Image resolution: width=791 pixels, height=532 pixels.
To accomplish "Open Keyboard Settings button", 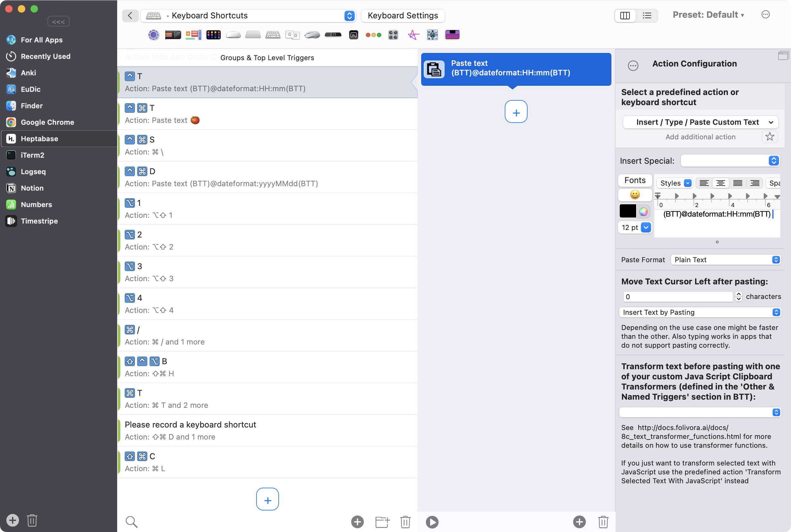I will (402, 16).
